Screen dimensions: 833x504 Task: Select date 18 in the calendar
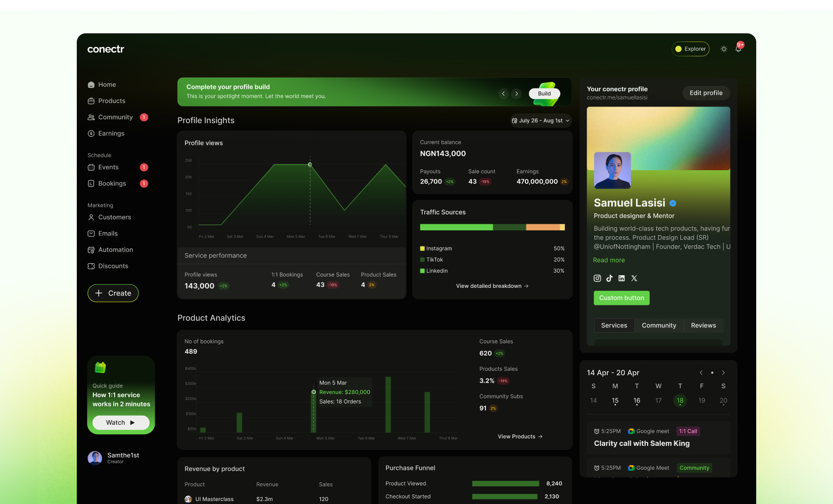(x=680, y=400)
